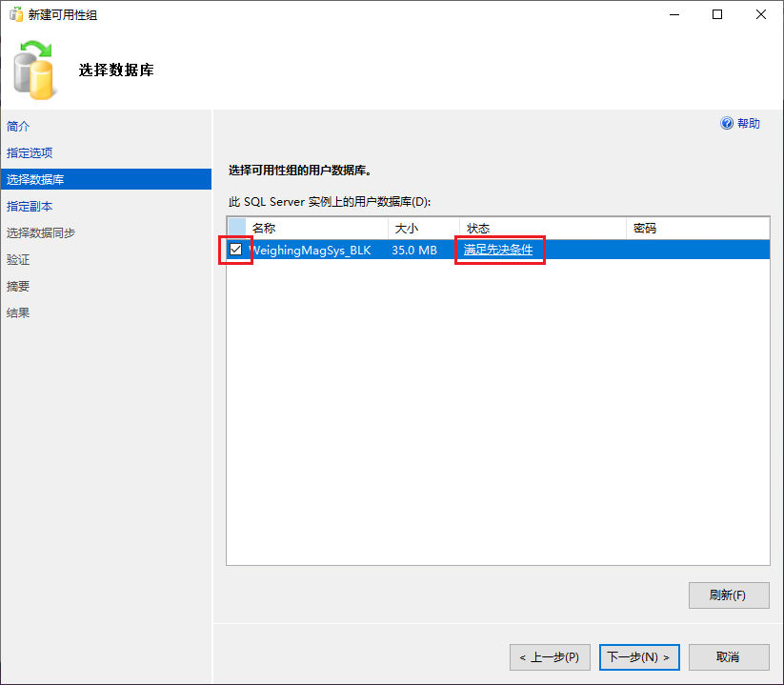Sort by the 大小 column header
784x685 pixels.
click(x=424, y=229)
